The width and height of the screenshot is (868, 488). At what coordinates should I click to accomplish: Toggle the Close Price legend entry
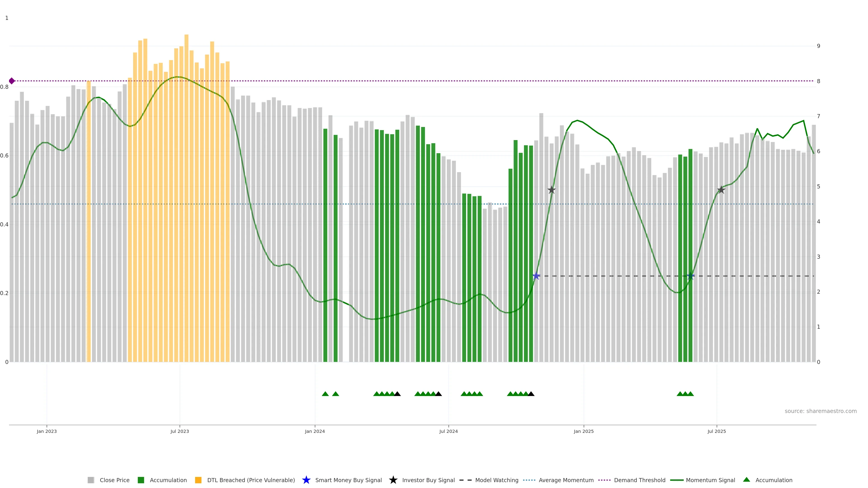114,480
